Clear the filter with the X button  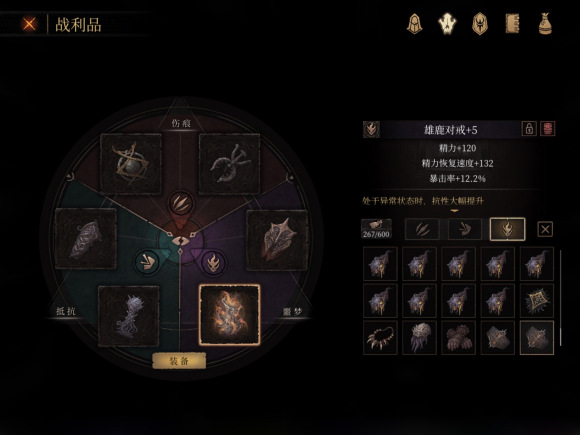[x=545, y=229]
